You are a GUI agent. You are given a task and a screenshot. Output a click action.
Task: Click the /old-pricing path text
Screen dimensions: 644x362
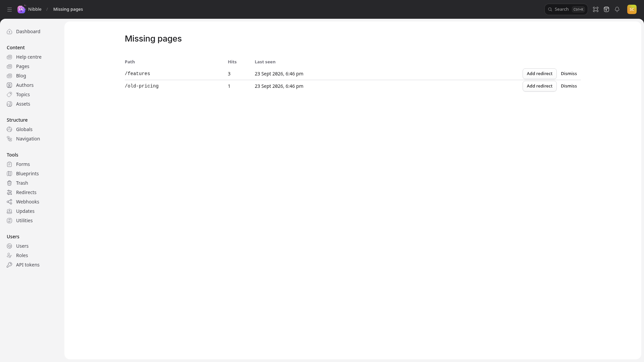tap(142, 86)
